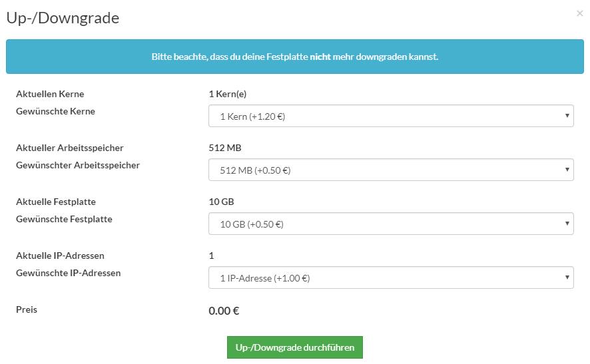The width and height of the screenshot is (590, 364).
Task: Click the Gewünschte Festplatte label
Action: point(64,219)
